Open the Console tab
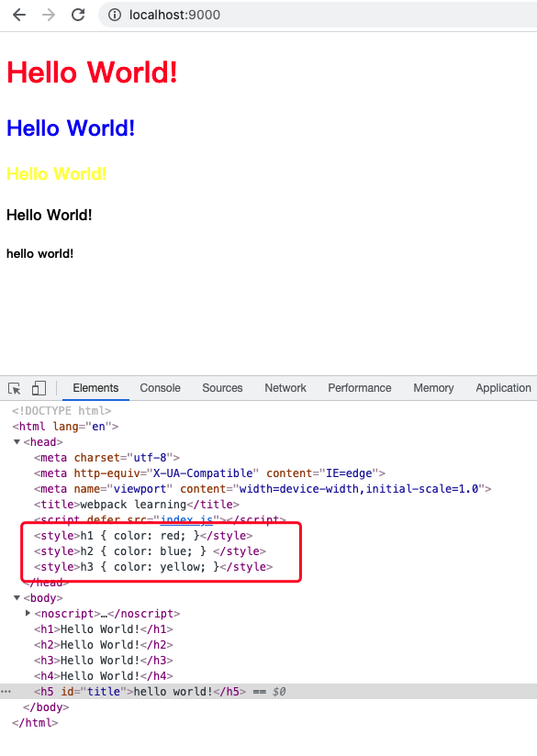This screenshot has height=756, width=537. [x=161, y=388]
